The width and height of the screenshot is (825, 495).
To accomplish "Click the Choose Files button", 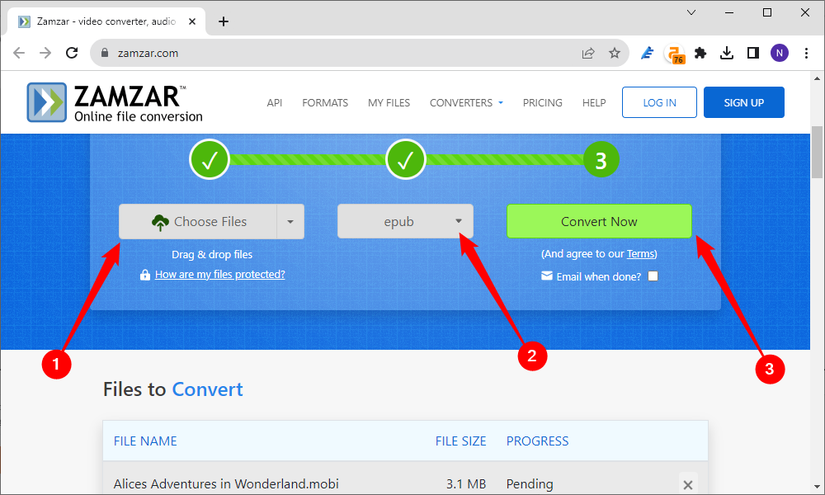I will tap(198, 221).
